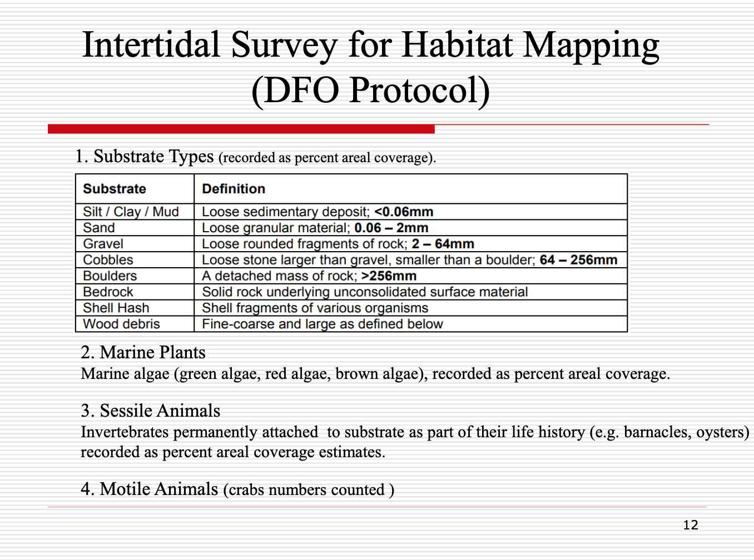
Task: Click the 'Invertebrates permanently attached to substrate' line
Action: [x=415, y=432]
